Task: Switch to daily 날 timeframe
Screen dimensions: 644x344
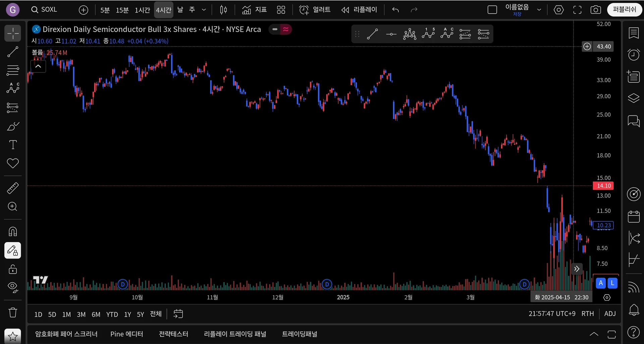Action: (180, 10)
